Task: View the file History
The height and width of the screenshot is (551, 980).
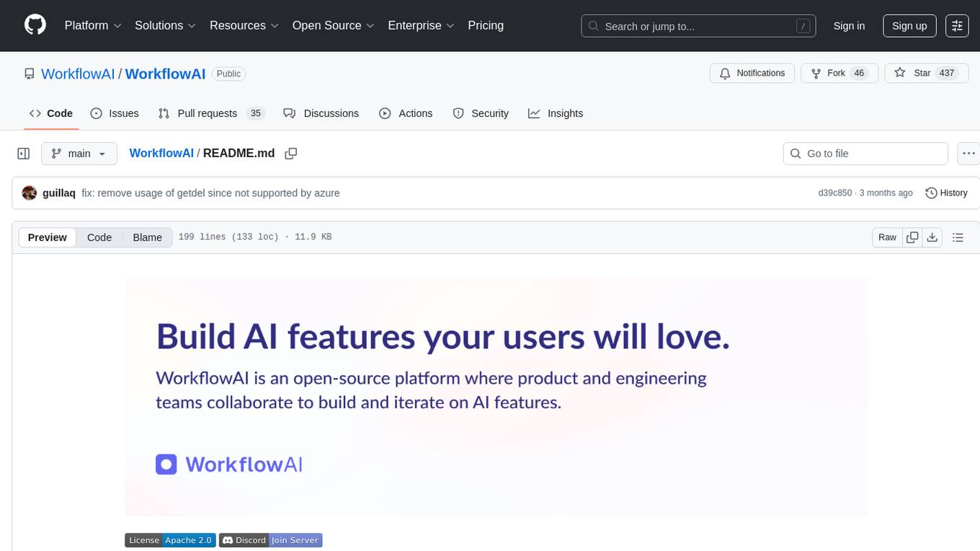Action: (946, 193)
